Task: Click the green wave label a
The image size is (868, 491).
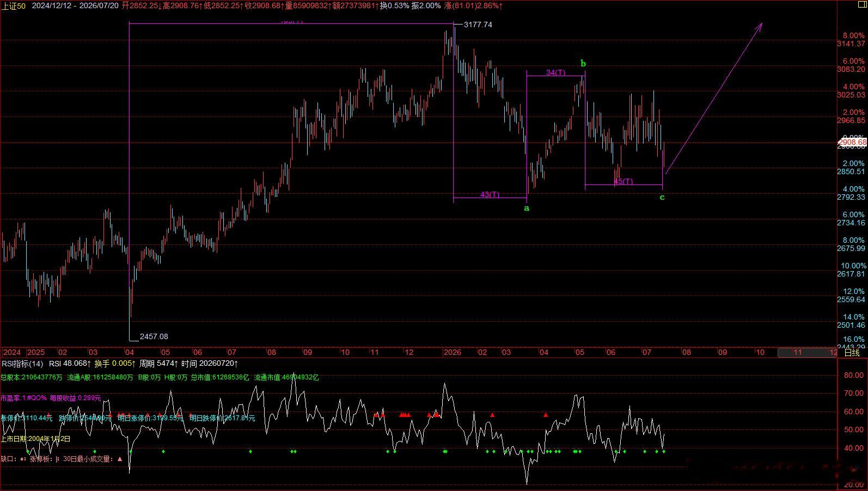Action: click(527, 208)
